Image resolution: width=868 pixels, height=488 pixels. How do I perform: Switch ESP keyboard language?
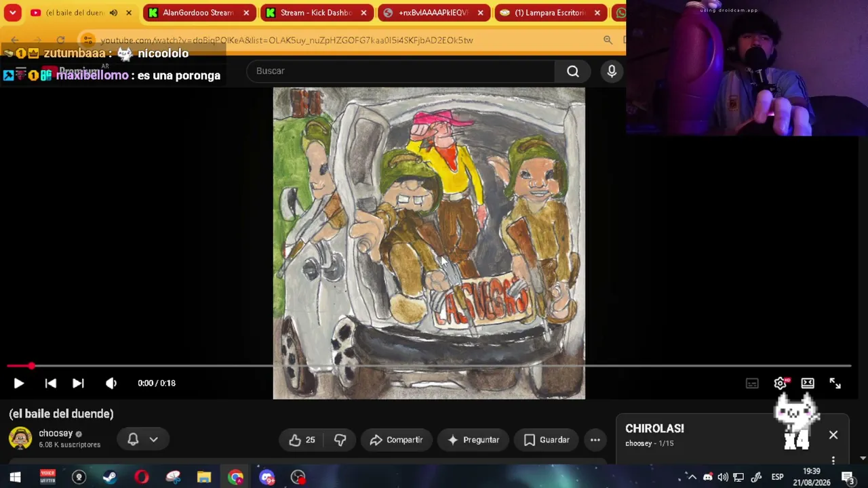(777, 477)
